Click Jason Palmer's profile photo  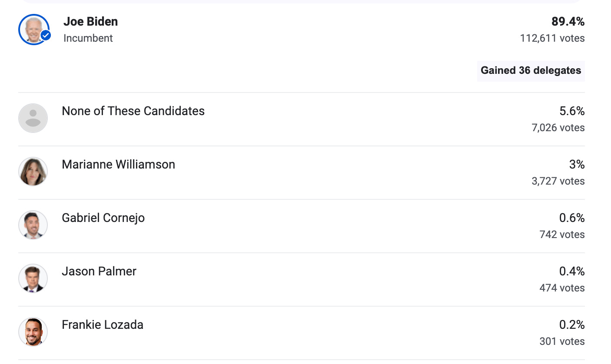pyautogui.click(x=33, y=278)
